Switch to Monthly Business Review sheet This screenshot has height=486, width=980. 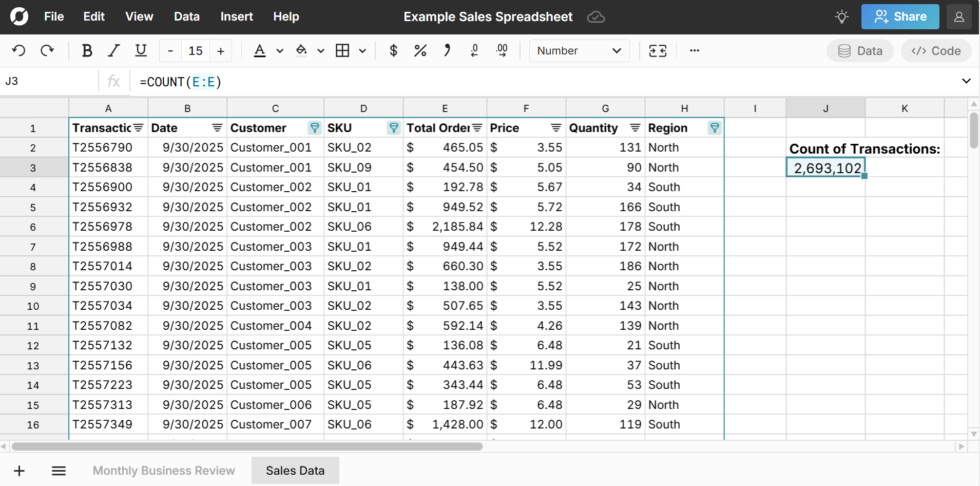pos(164,471)
